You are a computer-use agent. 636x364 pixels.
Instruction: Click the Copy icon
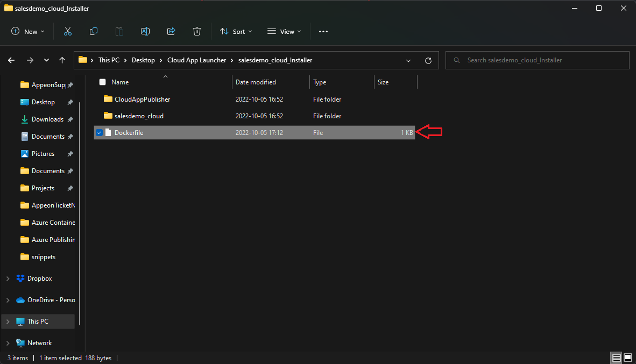(x=93, y=31)
